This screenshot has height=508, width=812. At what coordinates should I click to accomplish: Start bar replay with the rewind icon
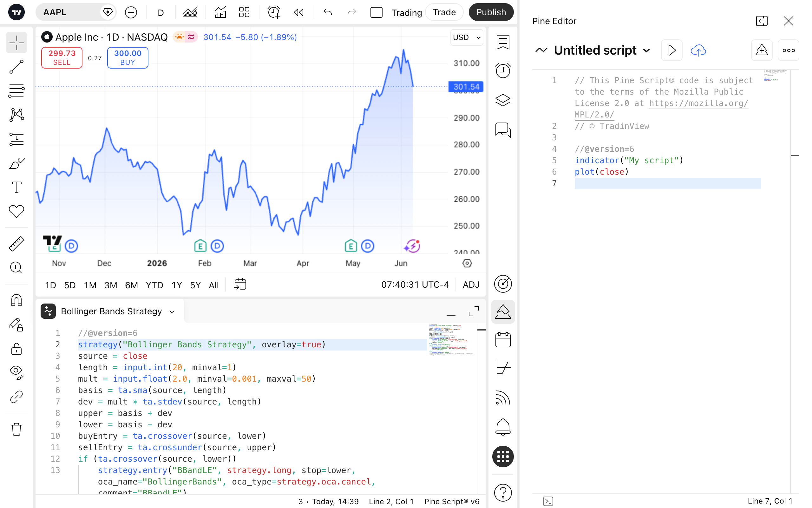[298, 12]
